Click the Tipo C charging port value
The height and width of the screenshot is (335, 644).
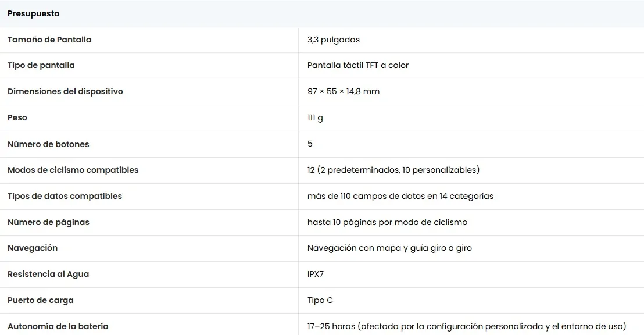(320, 301)
